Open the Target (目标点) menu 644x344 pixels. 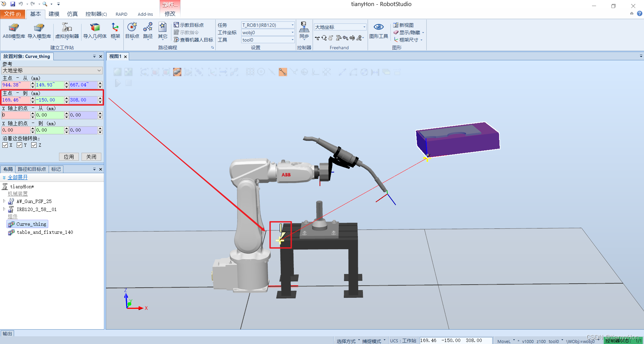(x=132, y=31)
